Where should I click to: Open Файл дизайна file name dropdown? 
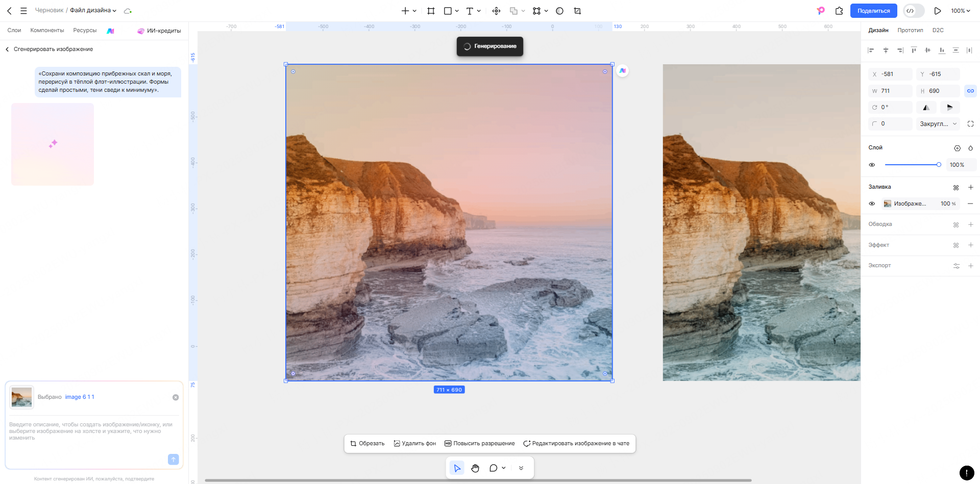click(93, 10)
